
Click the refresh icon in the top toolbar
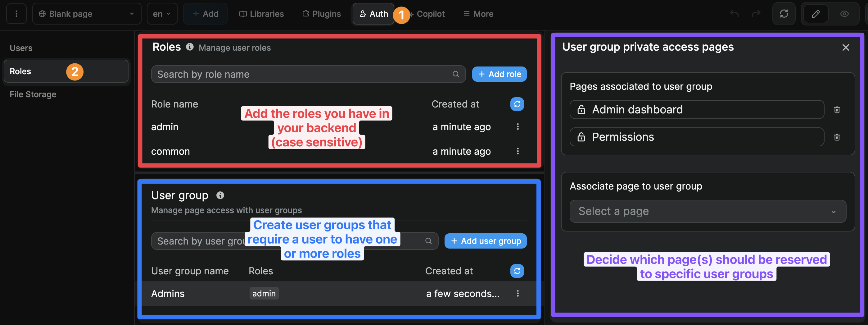[x=784, y=14]
